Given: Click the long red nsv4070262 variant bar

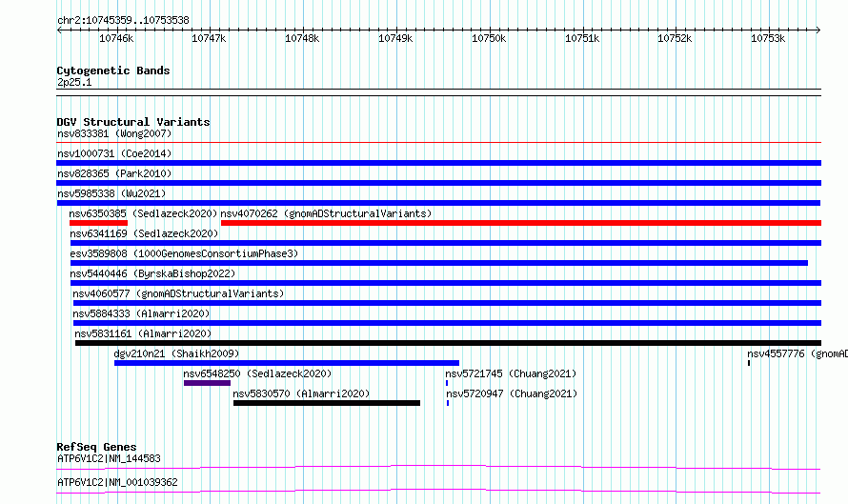Looking at the screenshot, I should coord(521,223).
